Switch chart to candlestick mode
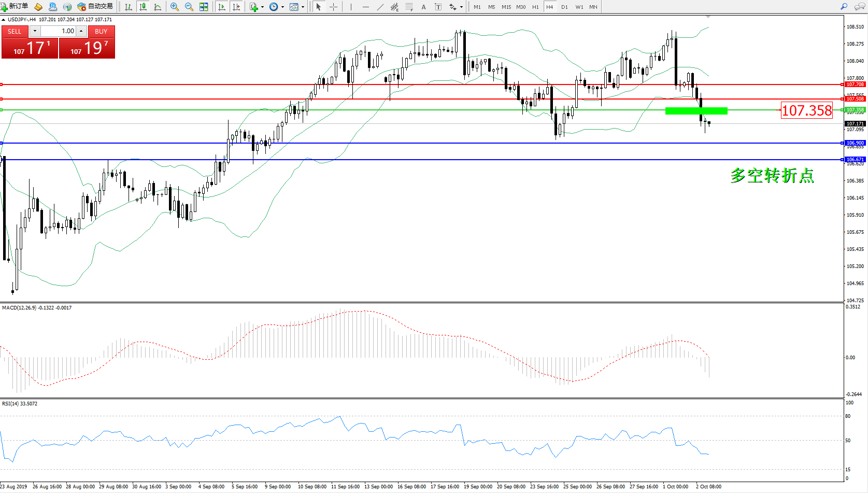This screenshot has width=868, height=493. pos(143,7)
